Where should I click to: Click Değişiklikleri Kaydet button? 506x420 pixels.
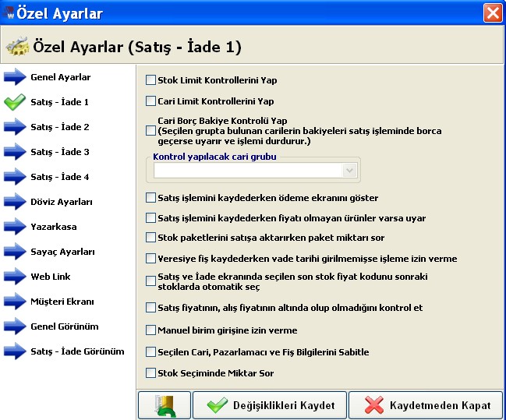pos(270,405)
